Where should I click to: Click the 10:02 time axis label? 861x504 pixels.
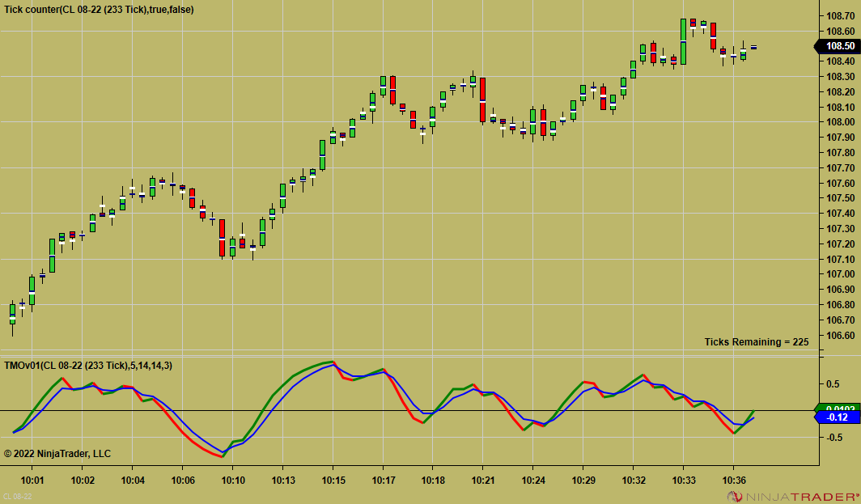tap(83, 481)
